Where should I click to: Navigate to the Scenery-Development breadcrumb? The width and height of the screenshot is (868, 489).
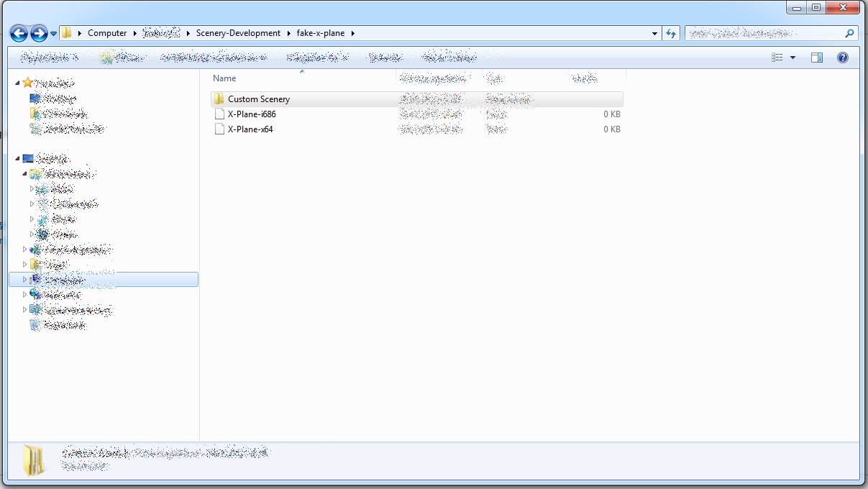[x=238, y=33]
